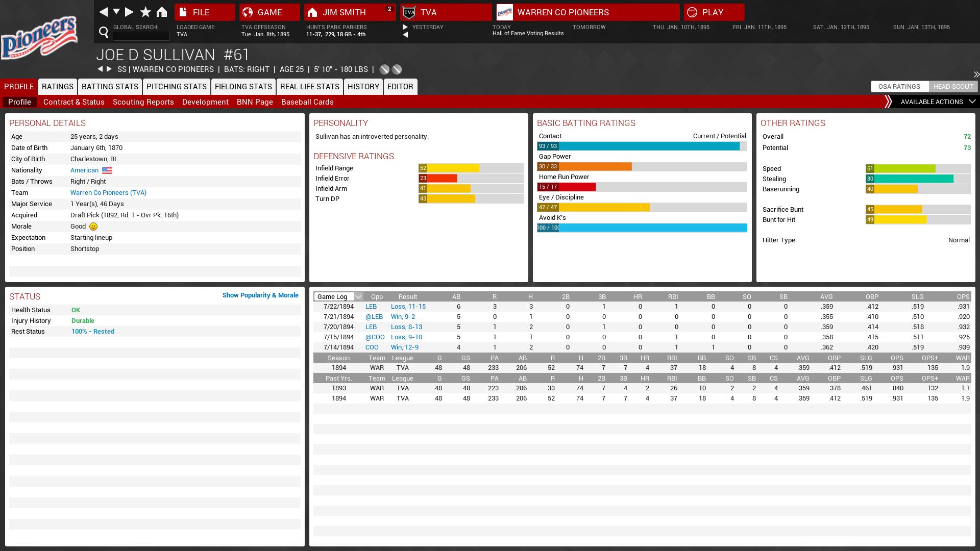Switch to the PITCHING STATS tab

coord(177,87)
